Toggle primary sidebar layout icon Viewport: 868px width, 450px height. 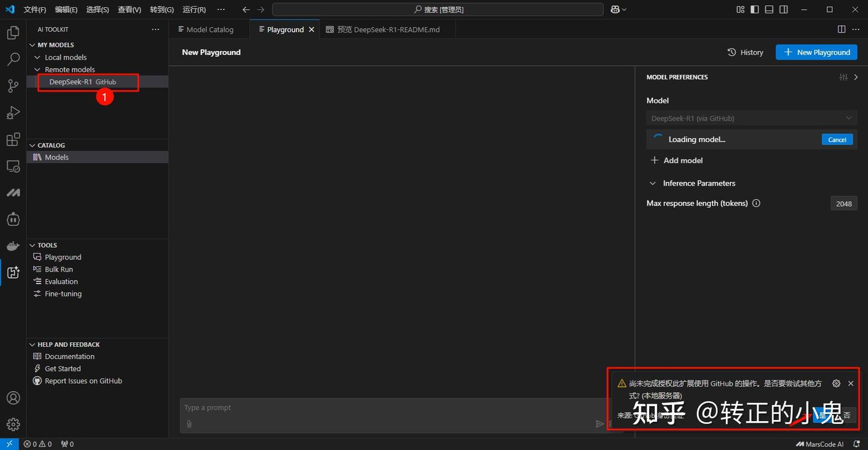click(755, 10)
